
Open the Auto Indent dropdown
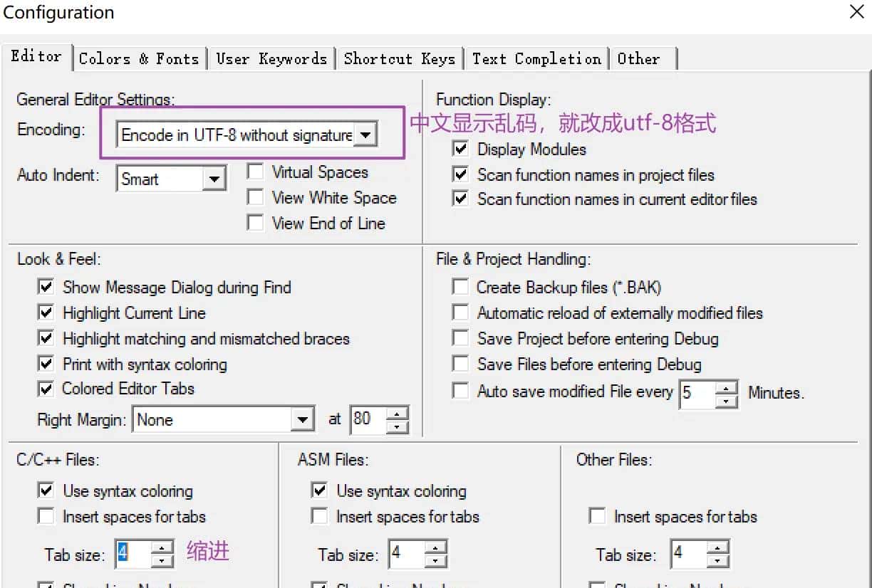click(x=216, y=179)
